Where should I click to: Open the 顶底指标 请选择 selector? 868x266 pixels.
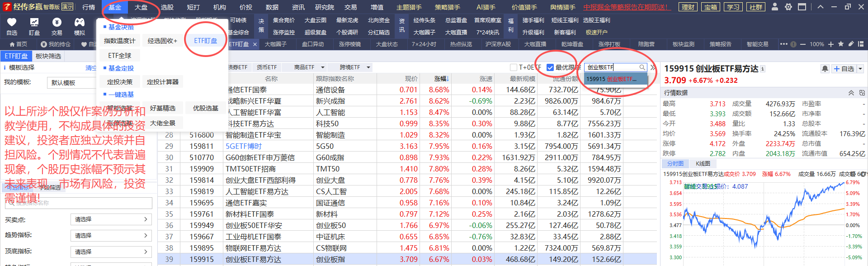[x=111, y=252]
